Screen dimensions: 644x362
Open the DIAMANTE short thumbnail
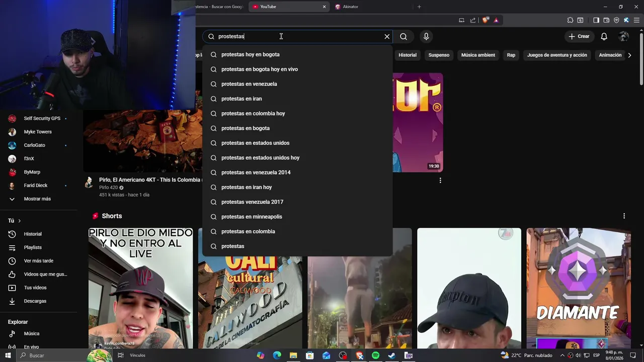pos(579,288)
